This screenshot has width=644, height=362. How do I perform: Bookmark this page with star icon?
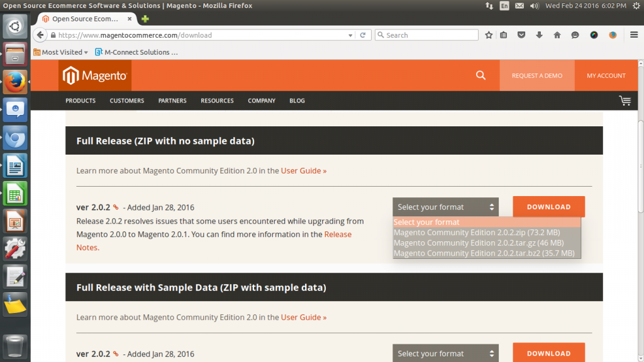coord(489,35)
